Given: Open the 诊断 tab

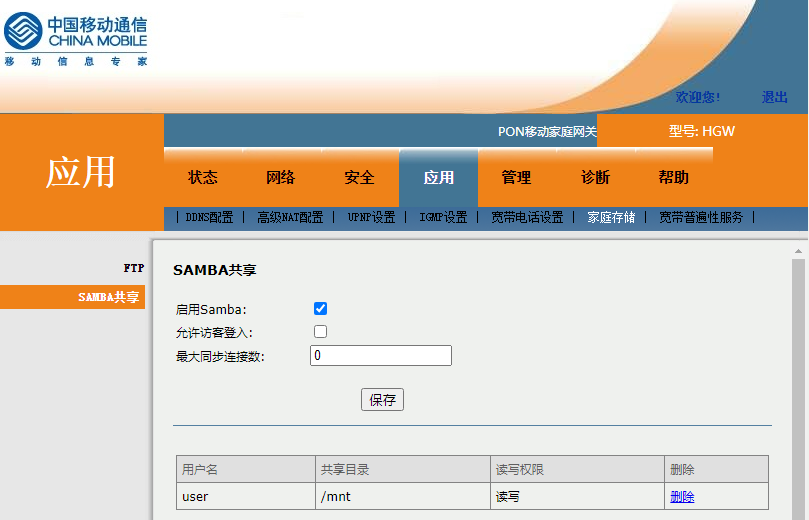Looking at the screenshot, I should click(595, 178).
